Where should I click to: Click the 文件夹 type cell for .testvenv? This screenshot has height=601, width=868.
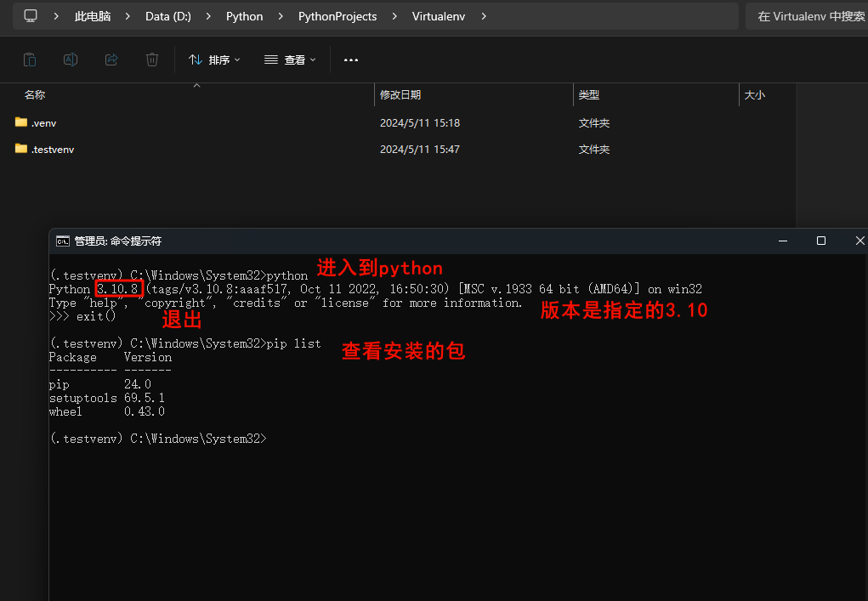click(594, 150)
